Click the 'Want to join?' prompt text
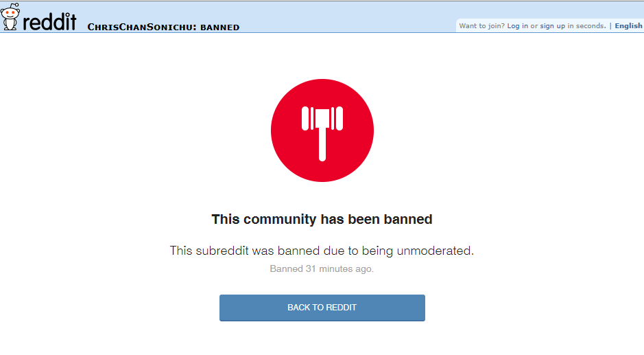 pos(481,26)
